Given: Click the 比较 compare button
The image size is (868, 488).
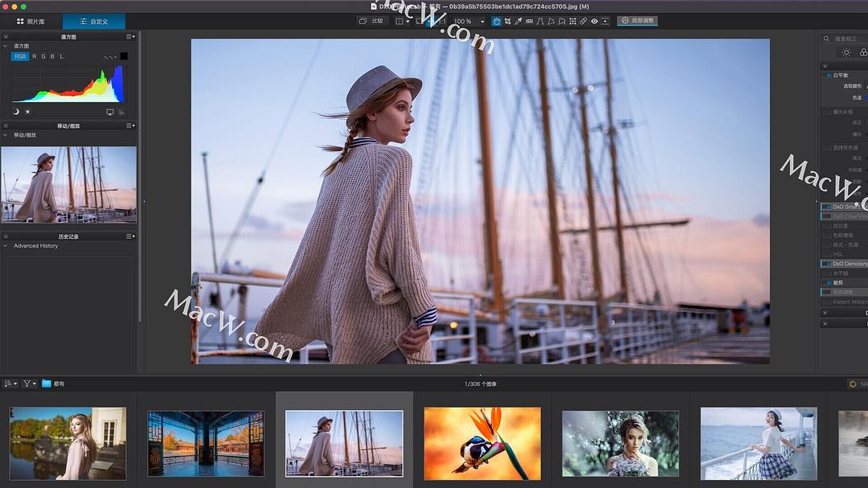Looking at the screenshot, I should [372, 21].
